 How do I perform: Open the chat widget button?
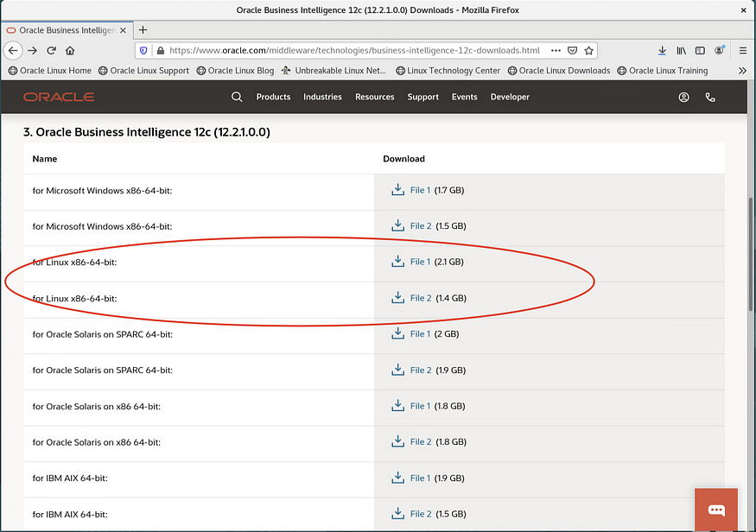(x=716, y=510)
